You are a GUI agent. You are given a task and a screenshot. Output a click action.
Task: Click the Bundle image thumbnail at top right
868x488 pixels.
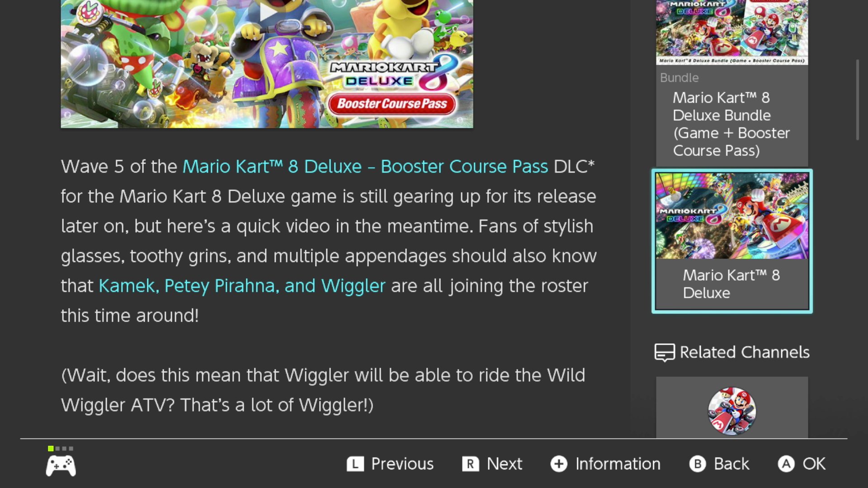point(732,32)
